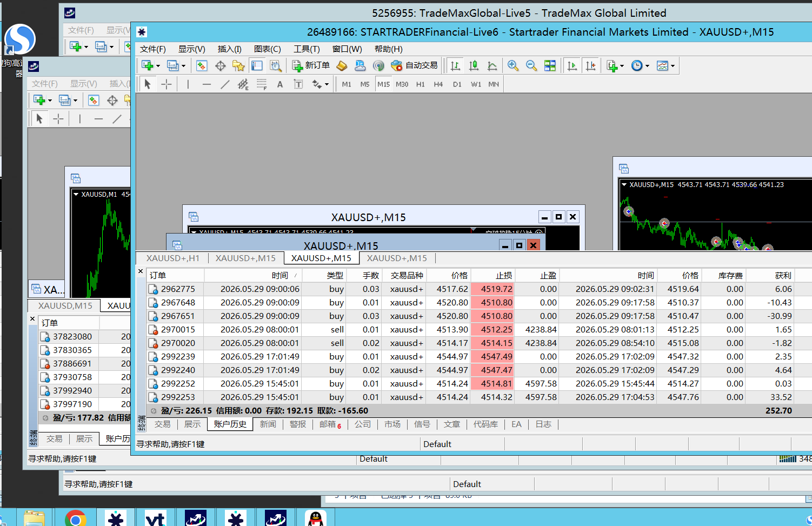The height and width of the screenshot is (526, 812).
Task: Toggle chart shift from right border
Action: coord(590,65)
